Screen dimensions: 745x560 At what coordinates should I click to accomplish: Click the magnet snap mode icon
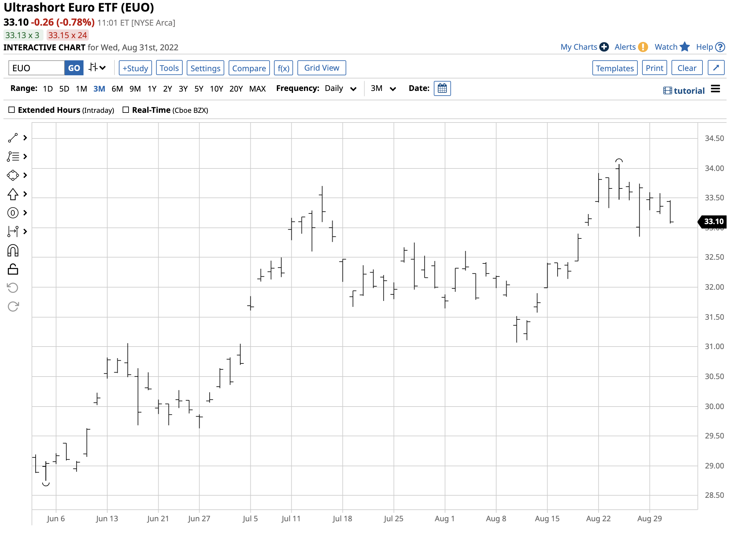pyautogui.click(x=13, y=251)
